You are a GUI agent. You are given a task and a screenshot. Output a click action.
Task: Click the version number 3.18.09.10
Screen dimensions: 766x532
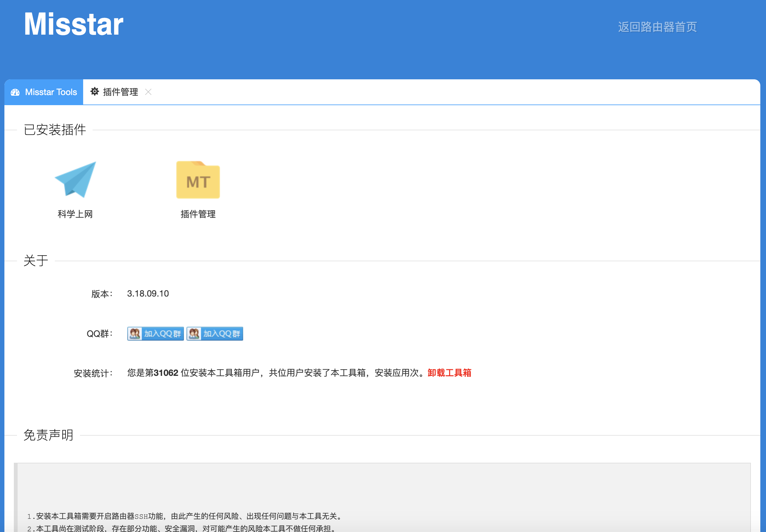coord(148,294)
